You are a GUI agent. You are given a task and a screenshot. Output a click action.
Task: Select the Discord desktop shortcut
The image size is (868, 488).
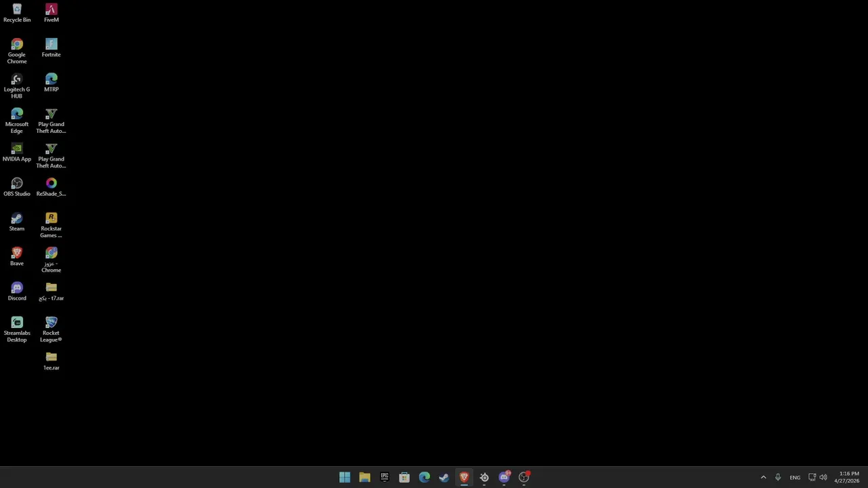click(17, 291)
